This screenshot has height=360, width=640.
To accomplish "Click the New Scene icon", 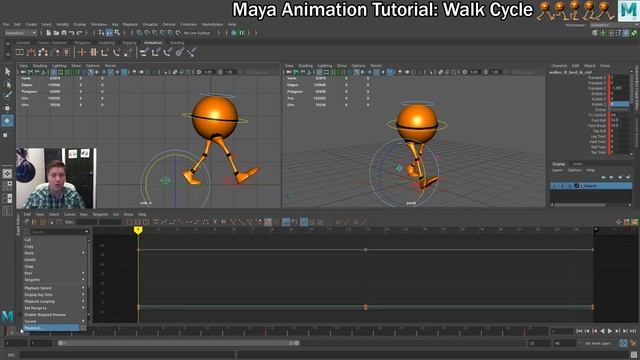I will (49, 33).
